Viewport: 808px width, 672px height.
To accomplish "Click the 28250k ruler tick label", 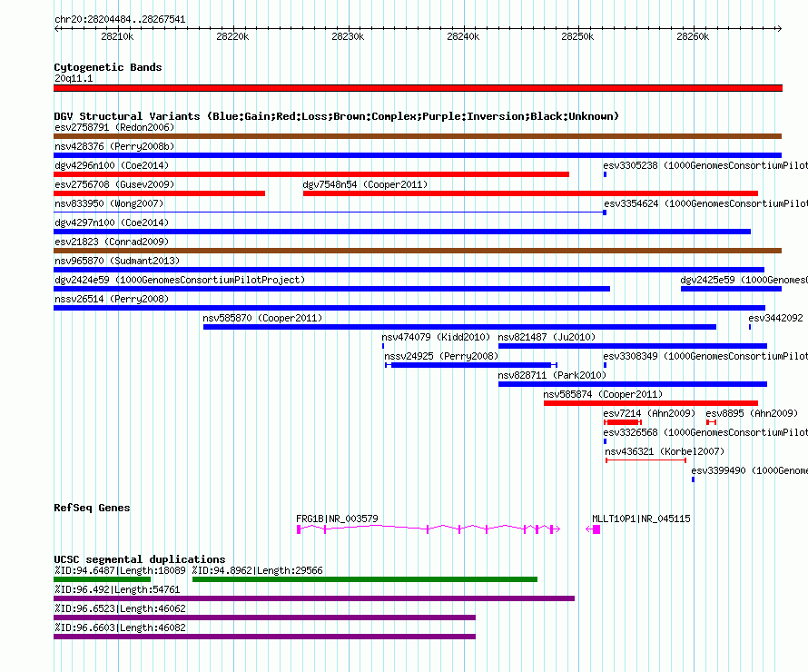I will 577,36.
